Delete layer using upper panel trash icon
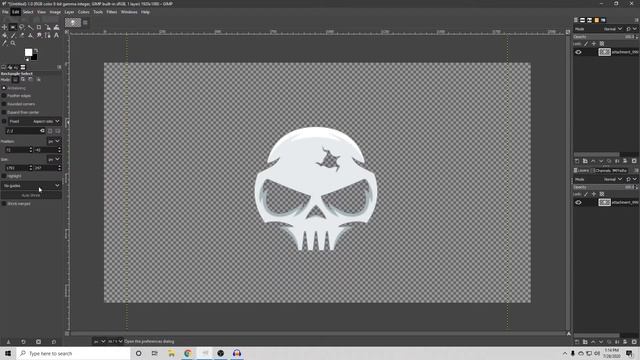 634,161
